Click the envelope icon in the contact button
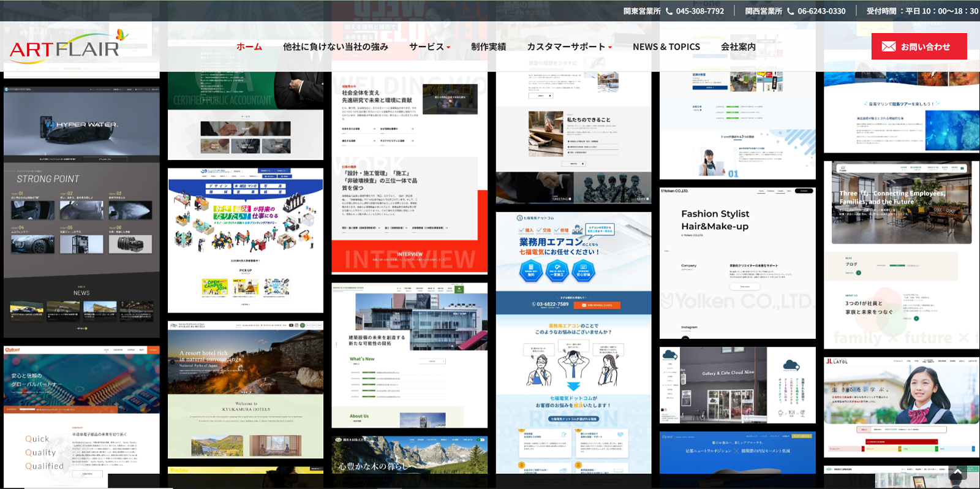This screenshot has height=489, width=980. coord(888,47)
